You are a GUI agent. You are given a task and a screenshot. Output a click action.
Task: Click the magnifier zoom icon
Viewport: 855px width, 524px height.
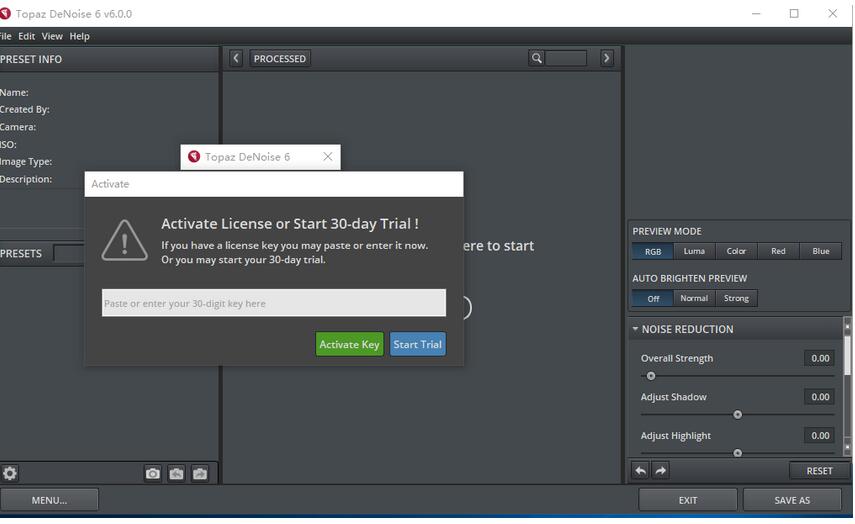point(537,58)
